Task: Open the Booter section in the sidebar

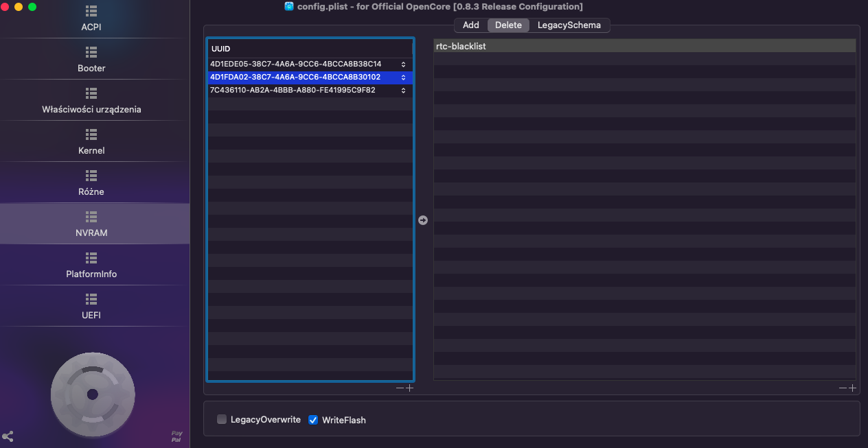Action: click(x=91, y=60)
